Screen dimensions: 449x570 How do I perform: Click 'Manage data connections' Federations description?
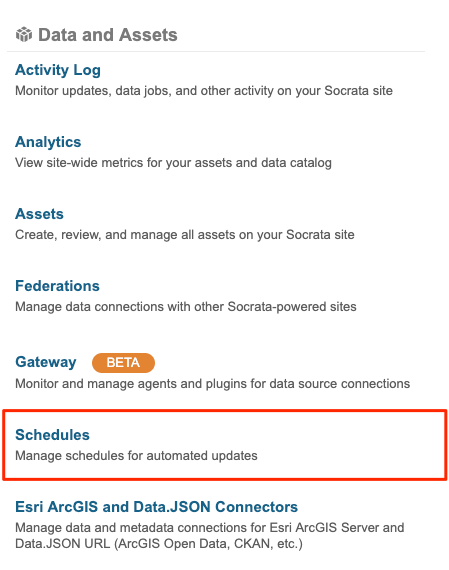[x=185, y=306]
